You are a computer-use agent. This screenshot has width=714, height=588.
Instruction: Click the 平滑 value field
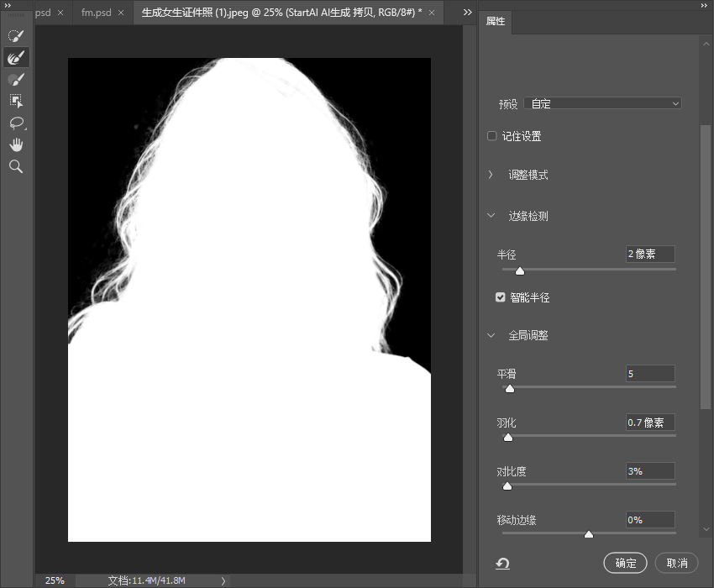[x=650, y=374]
